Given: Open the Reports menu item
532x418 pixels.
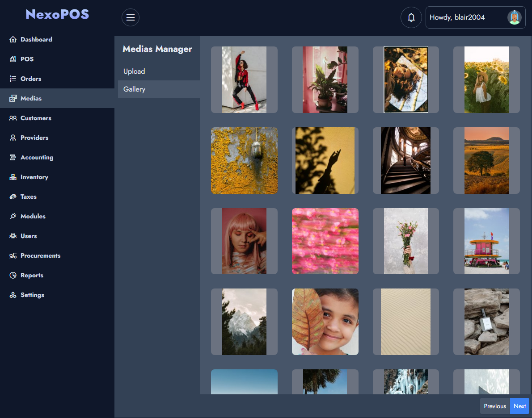Looking at the screenshot, I should [x=57, y=275].
